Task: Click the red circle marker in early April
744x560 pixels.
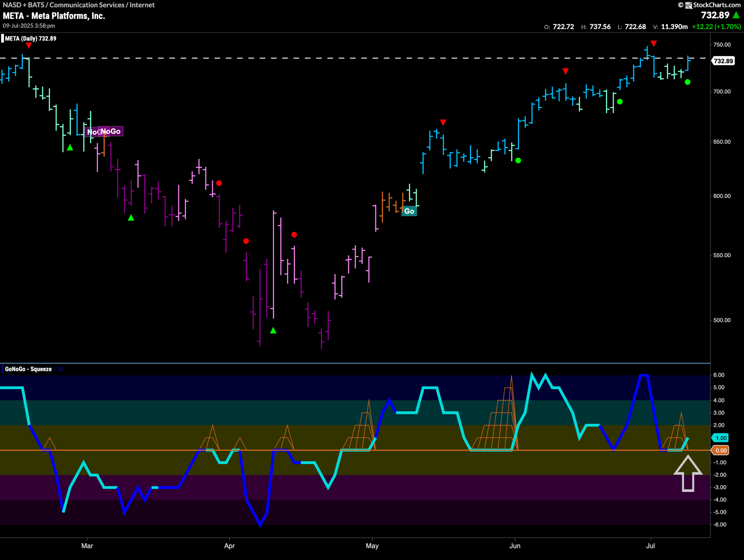Action: [x=246, y=241]
